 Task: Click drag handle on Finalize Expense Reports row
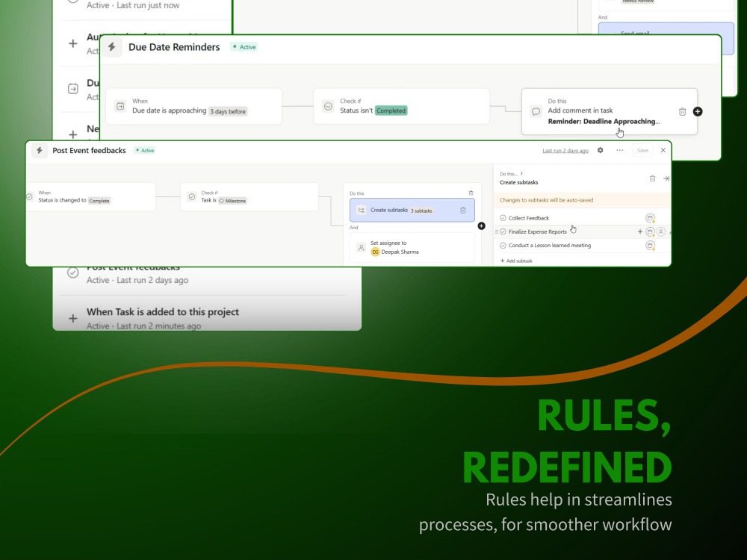pos(497,232)
